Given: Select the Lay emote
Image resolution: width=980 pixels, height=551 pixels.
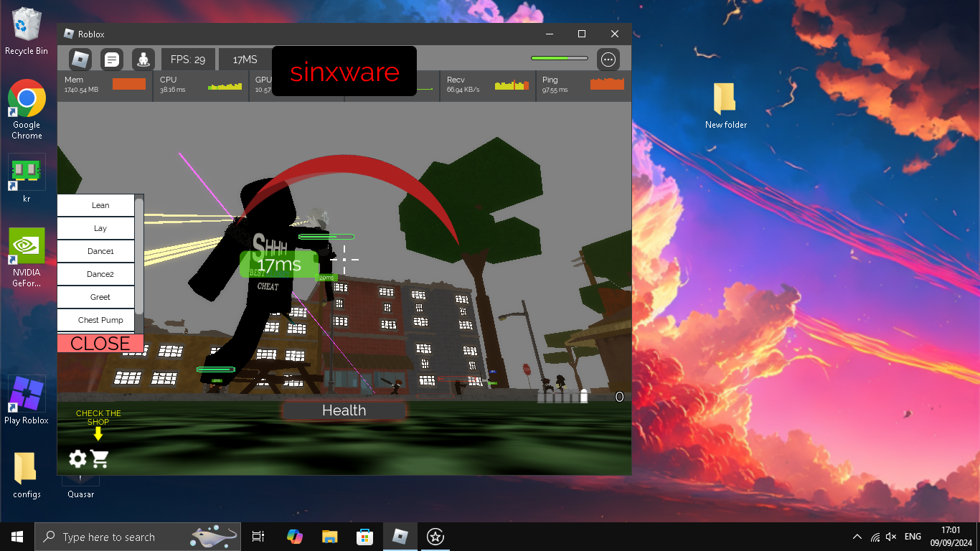Looking at the screenshot, I should pos(96,228).
